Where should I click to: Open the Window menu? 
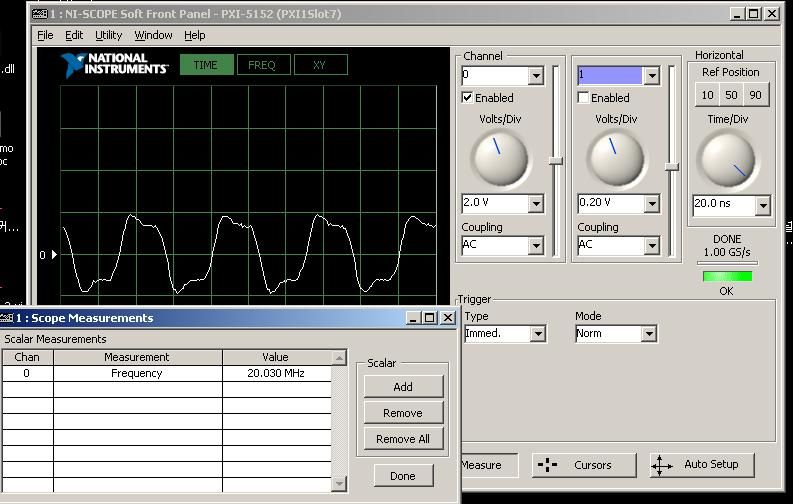(x=153, y=35)
